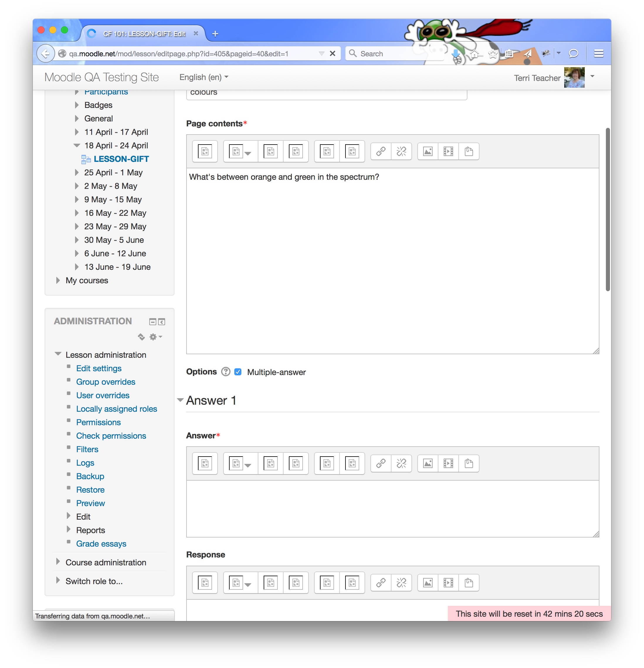Screen dimensions: 644x668
Task: Stop page loading with the X button
Action: [332, 53]
